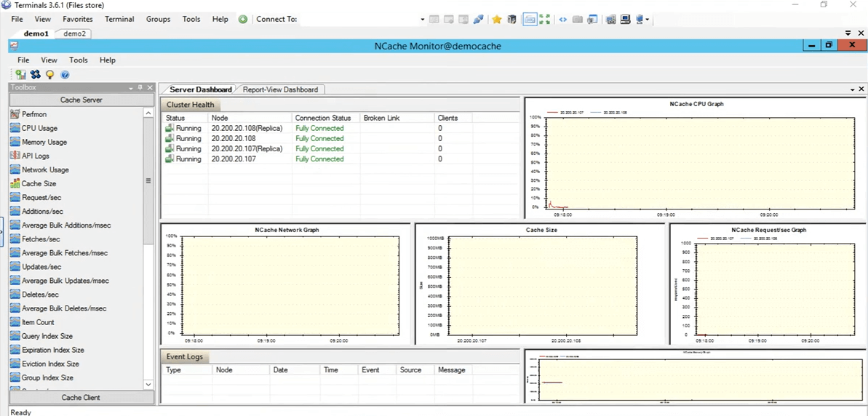Image resolution: width=868 pixels, height=416 pixels.
Task: Select Request/sec in the Toolbox
Action: click(x=36, y=197)
